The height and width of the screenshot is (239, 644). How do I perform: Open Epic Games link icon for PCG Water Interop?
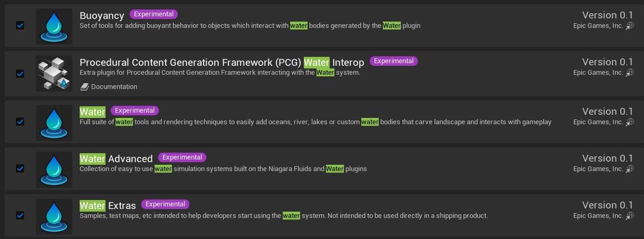[630, 73]
